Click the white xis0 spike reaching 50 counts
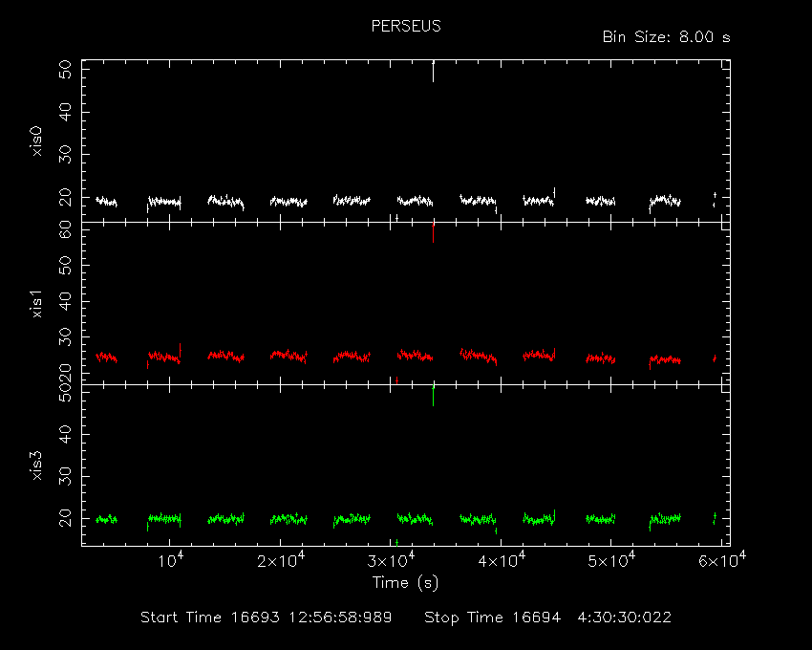This screenshot has height=650, width=812. pyautogui.click(x=433, y=71)
